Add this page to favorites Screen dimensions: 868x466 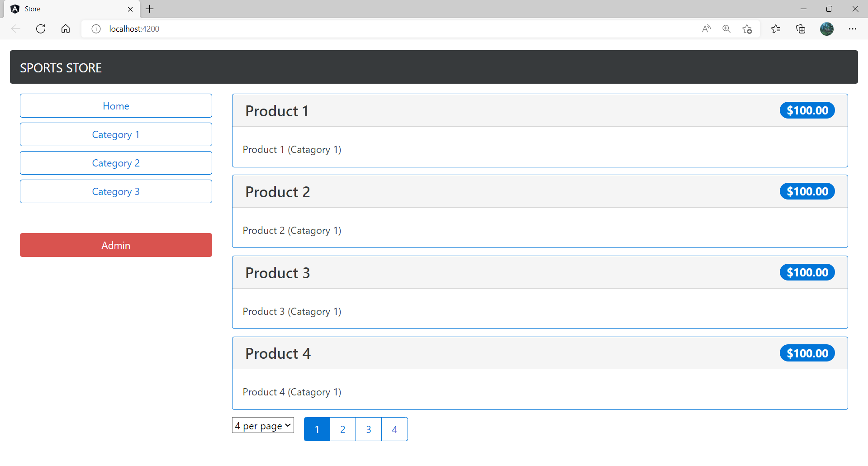tap(747, 29)
